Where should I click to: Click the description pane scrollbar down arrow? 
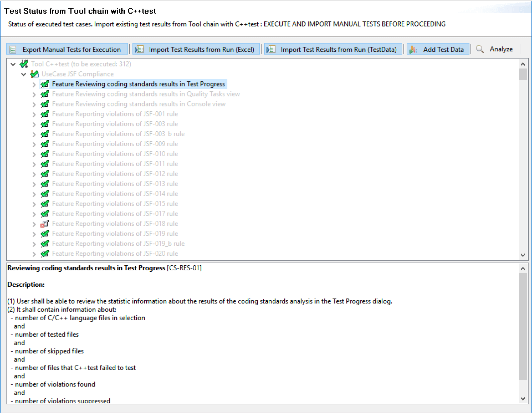coord(523,399)
